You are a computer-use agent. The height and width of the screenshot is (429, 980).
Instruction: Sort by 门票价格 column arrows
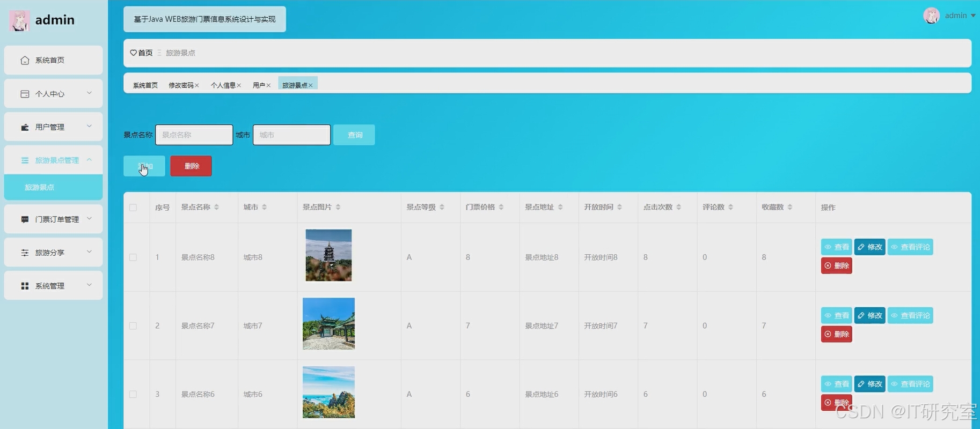(x=501, y=207)
